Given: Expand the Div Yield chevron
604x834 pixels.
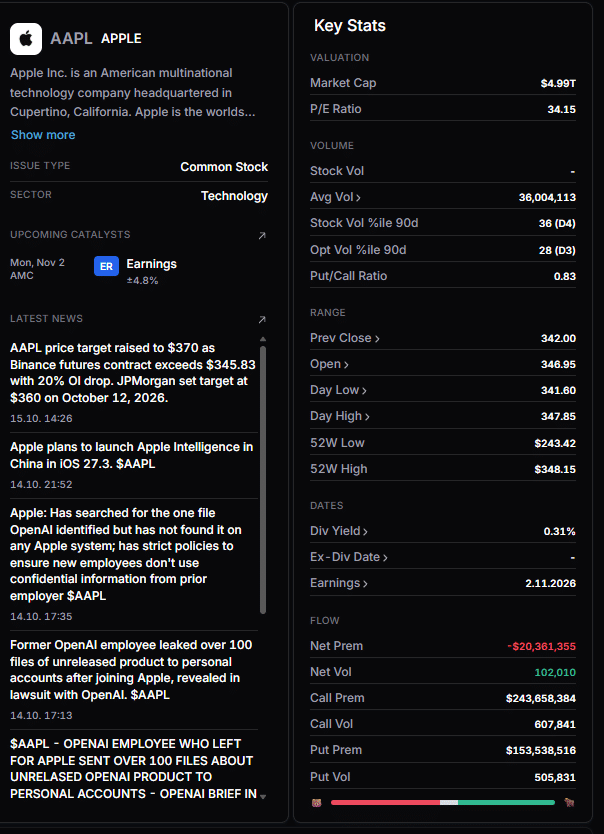Looking at the screenshot, I should tap(365, 532).
